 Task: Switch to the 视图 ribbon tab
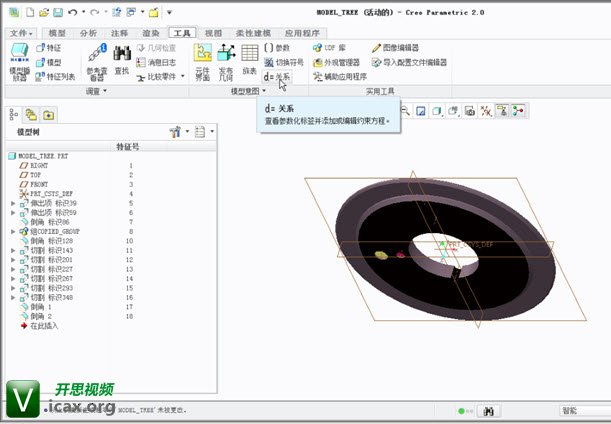coord(213,33)
